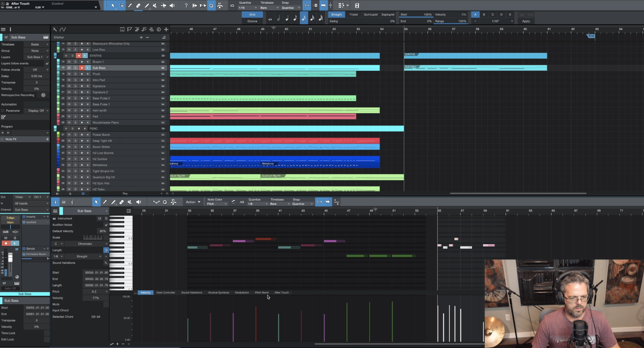The image size is (644, 348).
Task: Open the video player filmstrip icon
Action: [x=357, y=6]
